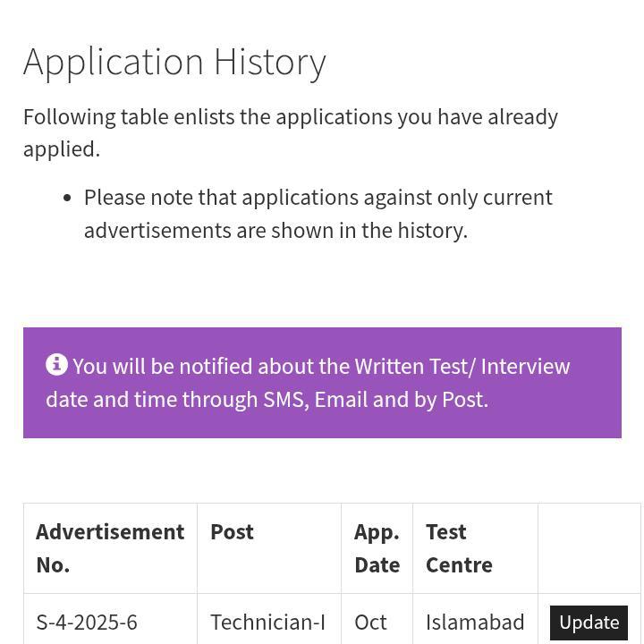644x644 pixels.
Task: Click the blank header cell above Update
Action: tap(589, 547)
